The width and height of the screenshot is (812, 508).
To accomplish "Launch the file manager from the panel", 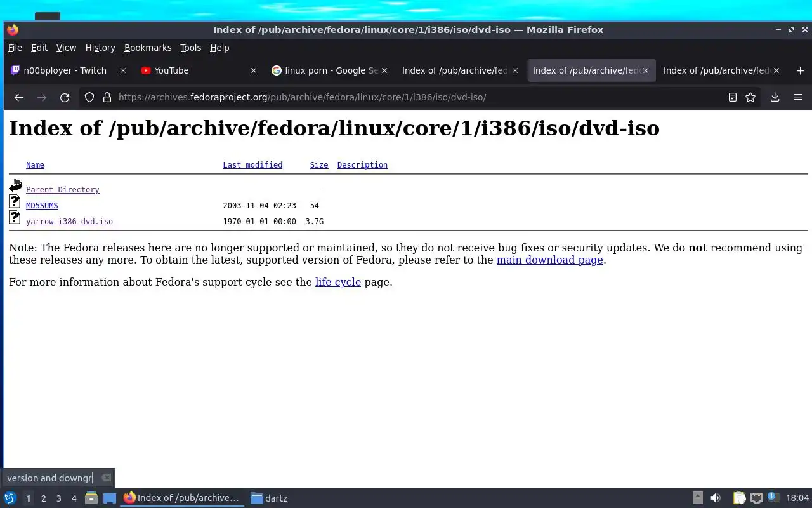I will click(x=91, y=498).
